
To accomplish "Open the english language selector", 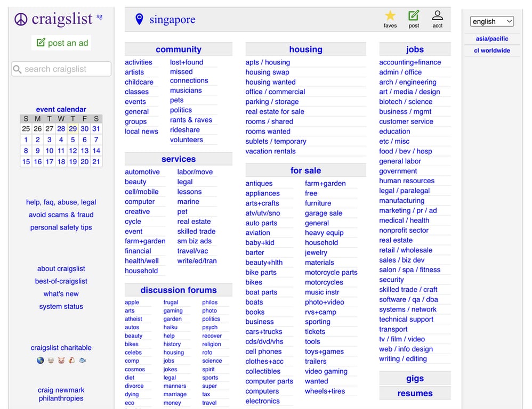I will point(491,21).
